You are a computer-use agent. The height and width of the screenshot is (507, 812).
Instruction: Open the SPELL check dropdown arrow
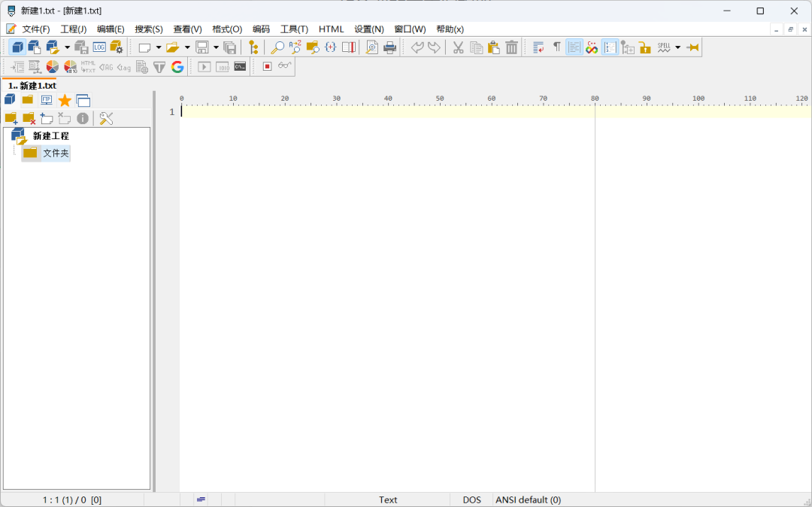(677, 47)
